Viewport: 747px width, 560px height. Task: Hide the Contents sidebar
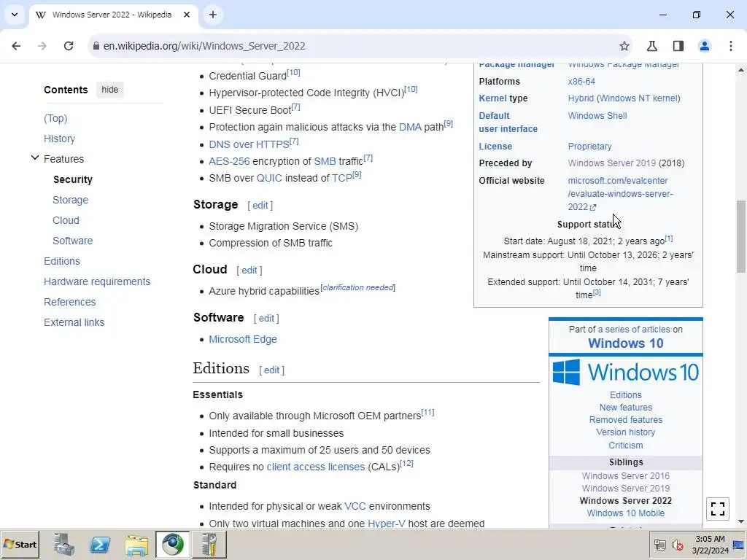point(109,90)
